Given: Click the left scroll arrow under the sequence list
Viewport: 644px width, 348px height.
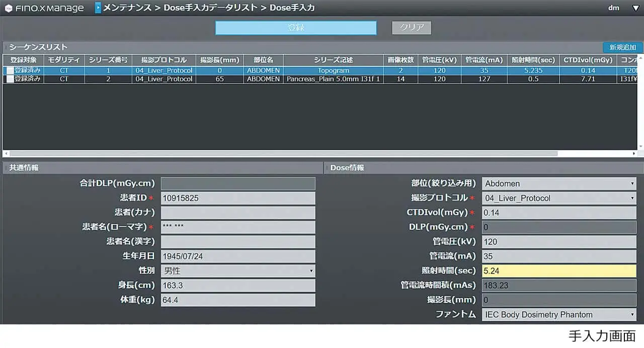Looking at the screenshot, I should 6,153.
